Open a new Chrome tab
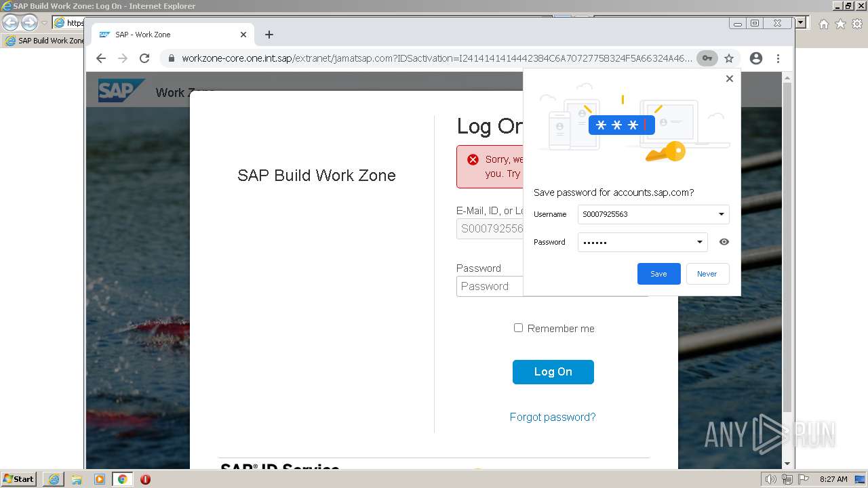The image size is (868, 488). (269, 35)
